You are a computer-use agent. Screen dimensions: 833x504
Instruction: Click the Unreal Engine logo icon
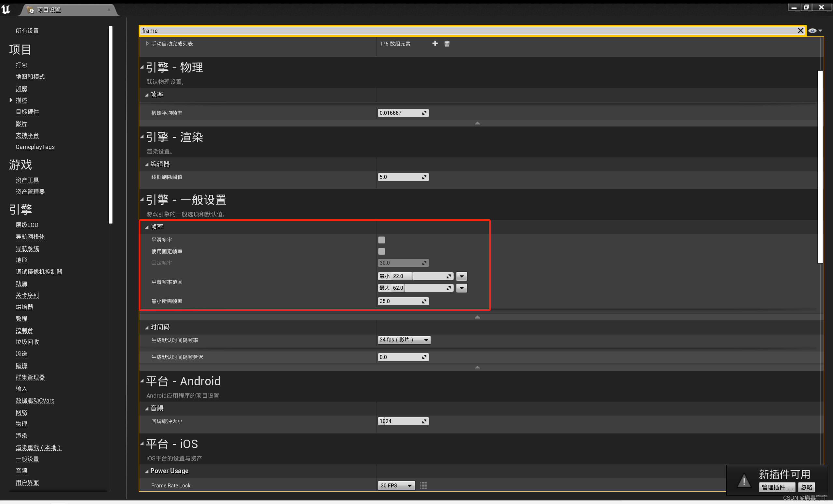(x=6, y=9)
